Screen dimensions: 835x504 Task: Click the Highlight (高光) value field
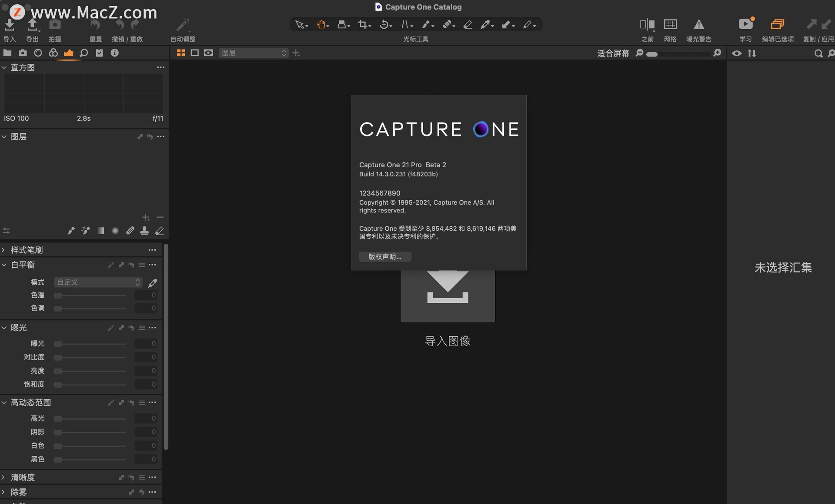point(146,418)
